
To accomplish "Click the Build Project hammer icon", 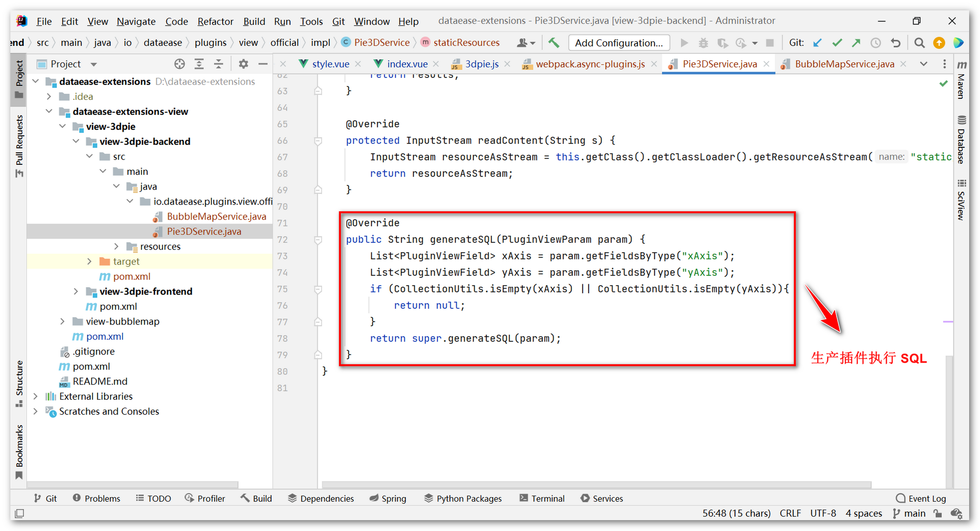I will click(x=554, y=43).
